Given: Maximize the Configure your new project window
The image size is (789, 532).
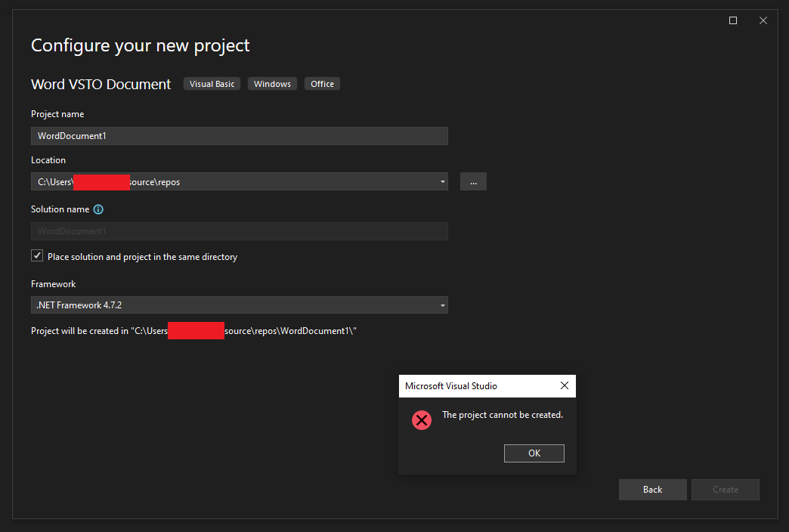Looking at the screenshot, I should pyautogui.click(x=732, y=20).
